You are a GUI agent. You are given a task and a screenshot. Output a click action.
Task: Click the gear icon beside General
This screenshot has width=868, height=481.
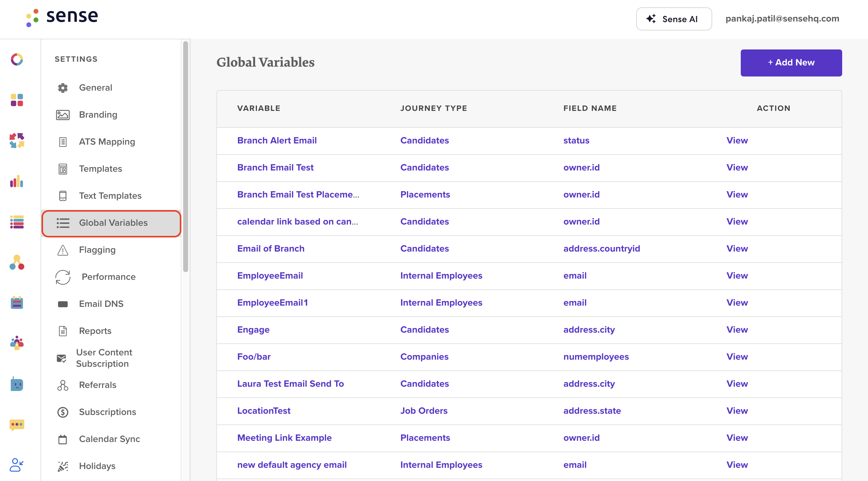point(62,88)
